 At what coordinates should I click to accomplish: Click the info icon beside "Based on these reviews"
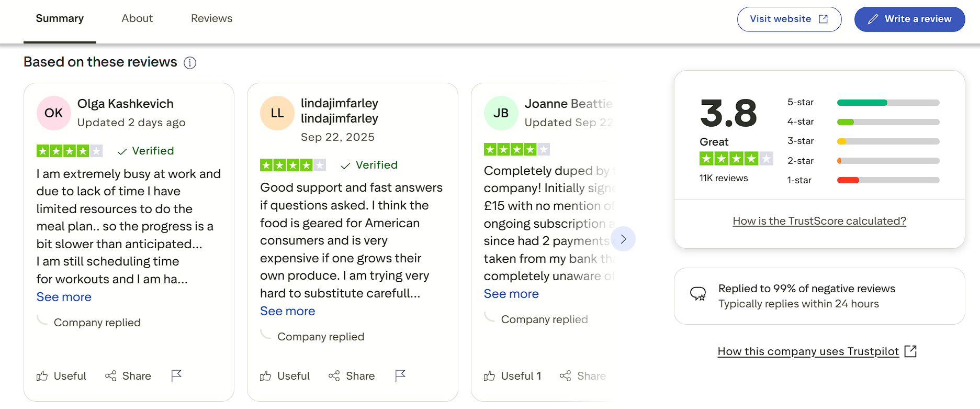[190, 63]
